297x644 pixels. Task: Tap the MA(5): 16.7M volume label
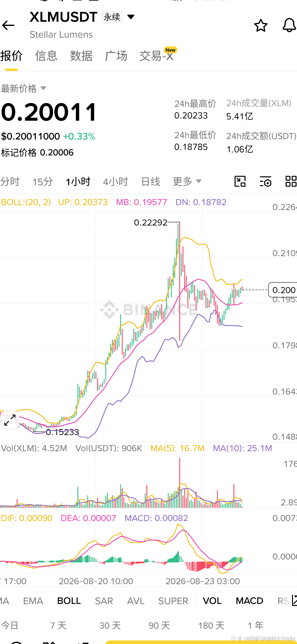177,448
